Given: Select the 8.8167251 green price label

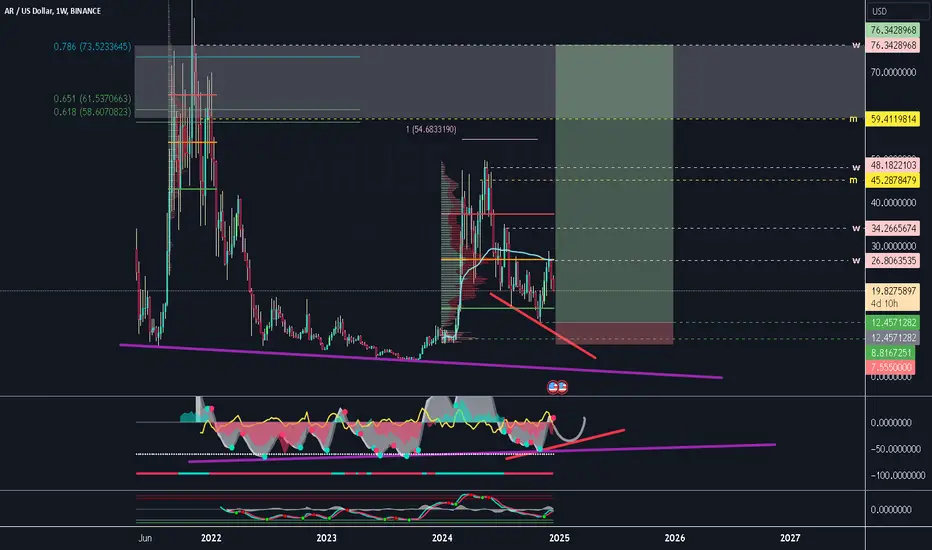Looking at the screenshot, I should pos(893,353).
